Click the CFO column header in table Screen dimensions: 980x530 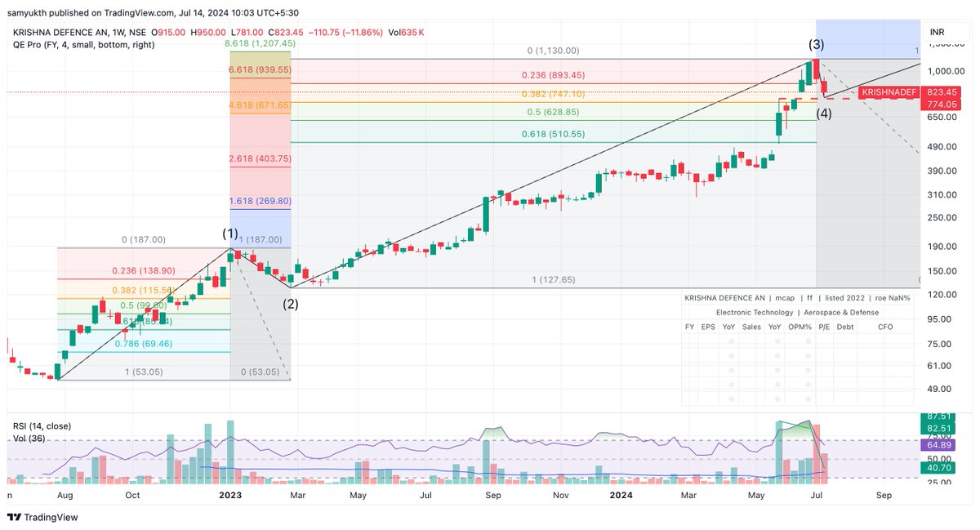tap(885, 327)
